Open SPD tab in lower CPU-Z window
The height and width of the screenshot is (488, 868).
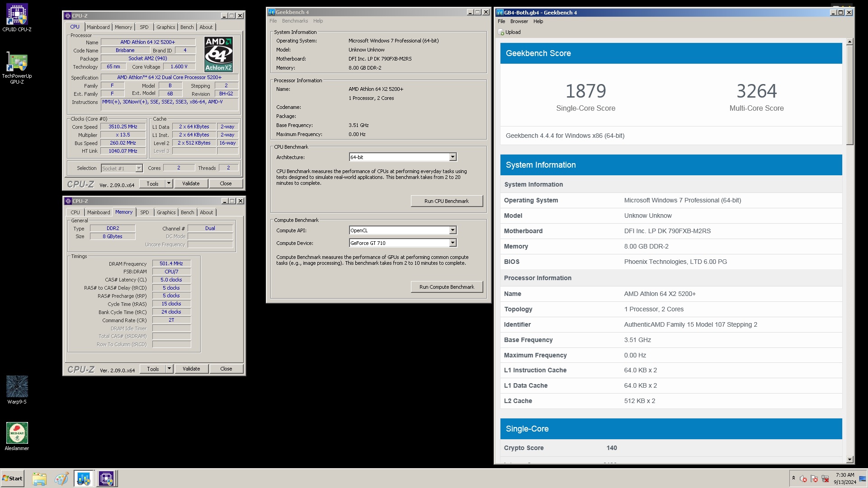(x=145, y=212)
